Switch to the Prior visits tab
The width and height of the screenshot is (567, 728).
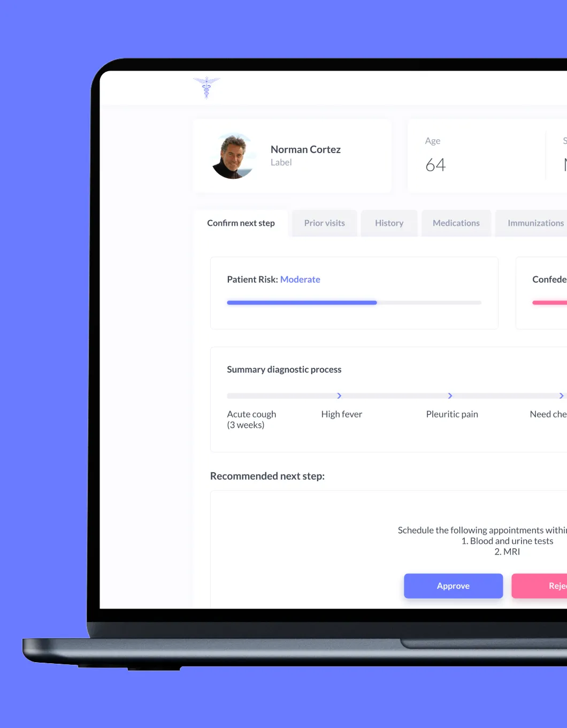pyautogui.click(x=324, y=223)
